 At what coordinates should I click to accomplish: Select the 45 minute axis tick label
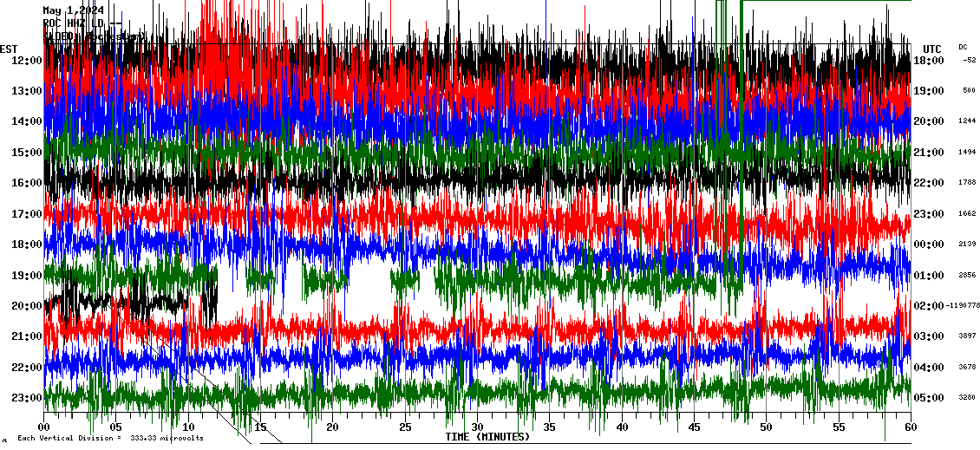(x=693, y=427)
